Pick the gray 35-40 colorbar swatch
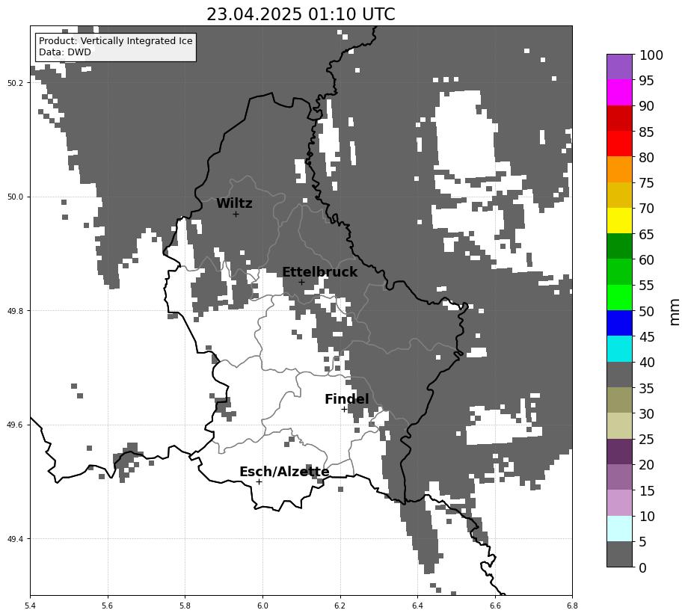 click(x=619, y=375)
